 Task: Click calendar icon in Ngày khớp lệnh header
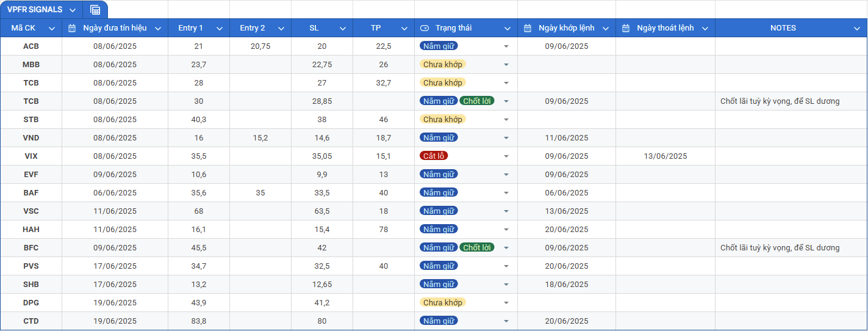(x=528, y=28)
